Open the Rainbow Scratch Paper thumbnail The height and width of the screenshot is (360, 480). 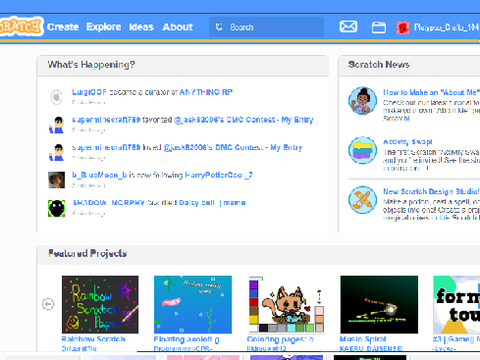tap(100, 305)
